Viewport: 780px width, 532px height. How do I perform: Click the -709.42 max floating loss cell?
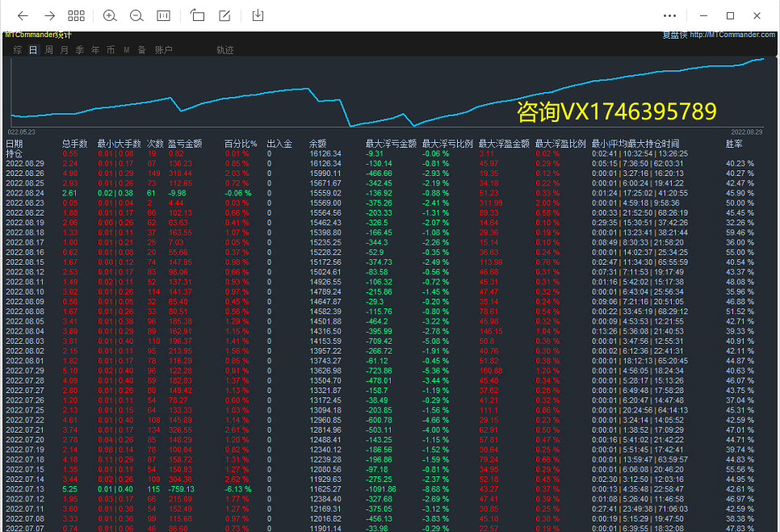point(379,341)
